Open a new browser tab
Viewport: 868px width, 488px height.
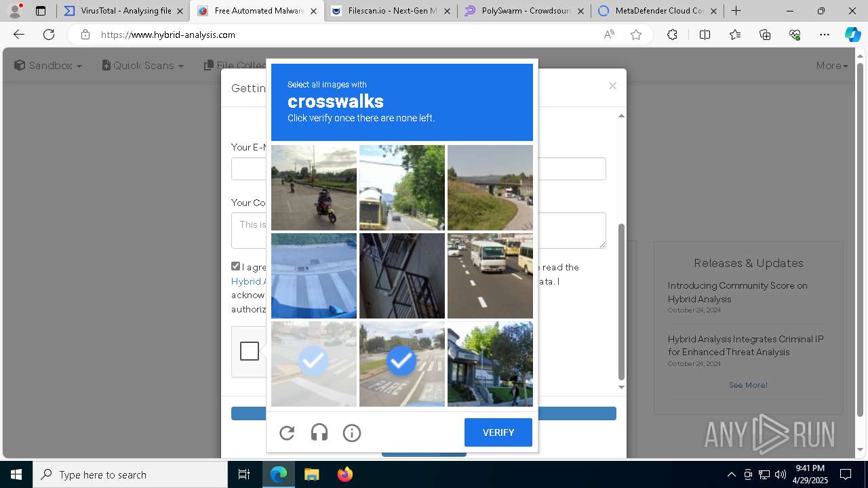pyautogui.click(x=736, y=11)
